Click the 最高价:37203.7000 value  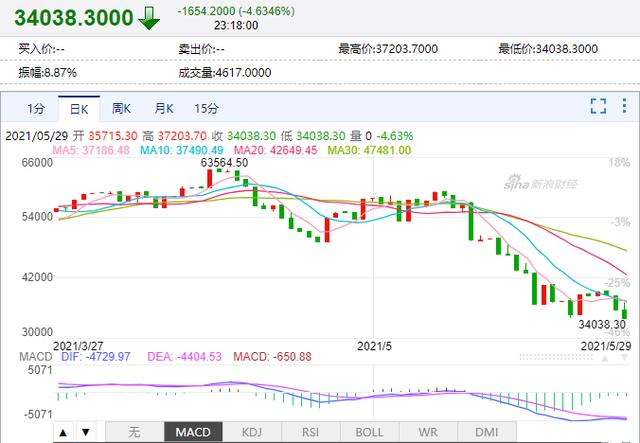(388, 49)
